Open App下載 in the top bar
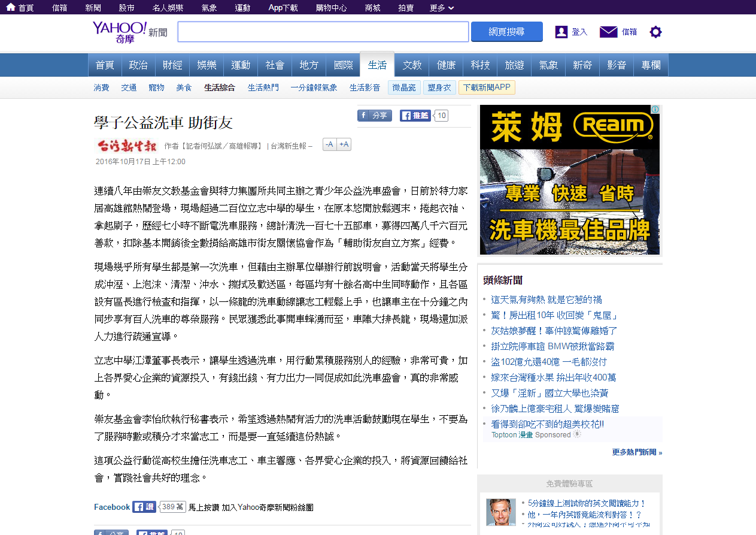This screenshot has height=535, width=756. pos(283,8)
